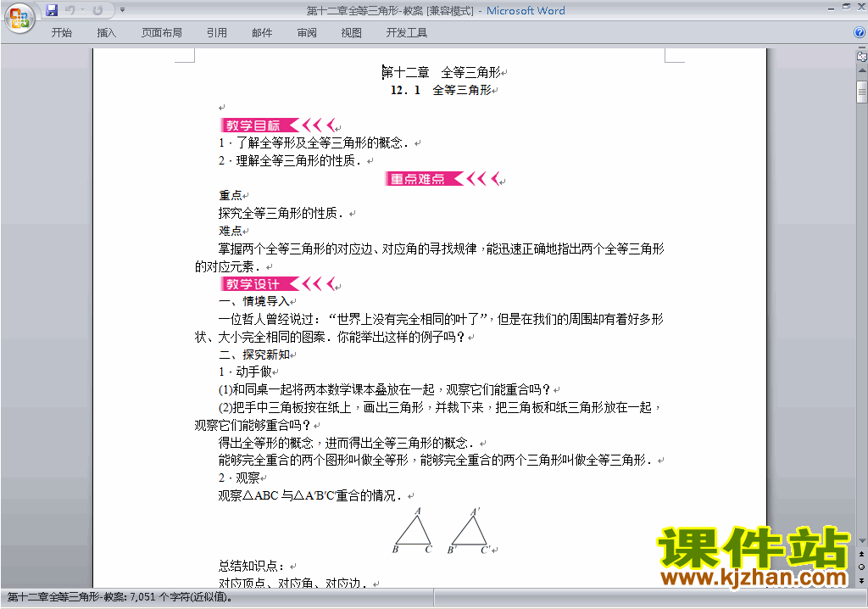Click the pink 教学设计 banner image
This screenshot has width=868, height=609.
277,284
